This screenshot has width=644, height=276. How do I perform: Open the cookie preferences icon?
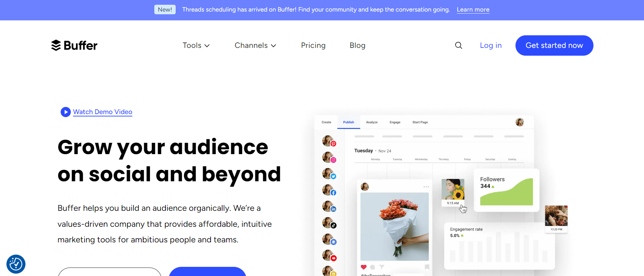point(16,264)
